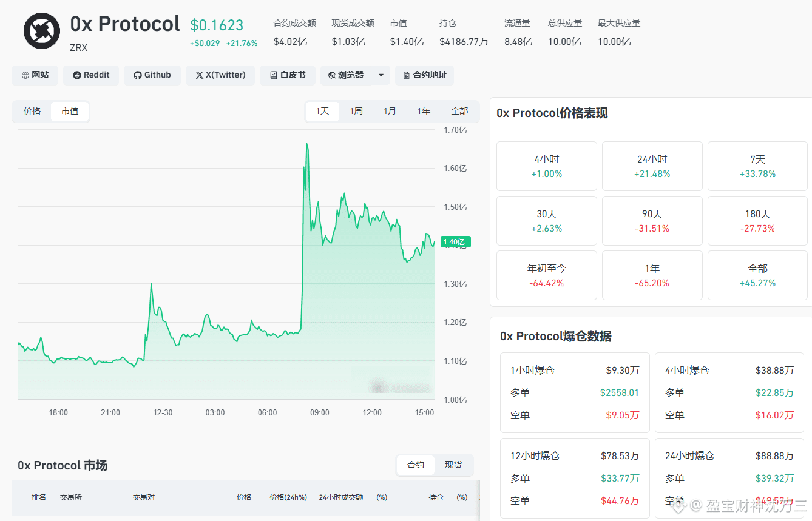Click the 现货成交额 $1.03亿 value

pos(348,42)
